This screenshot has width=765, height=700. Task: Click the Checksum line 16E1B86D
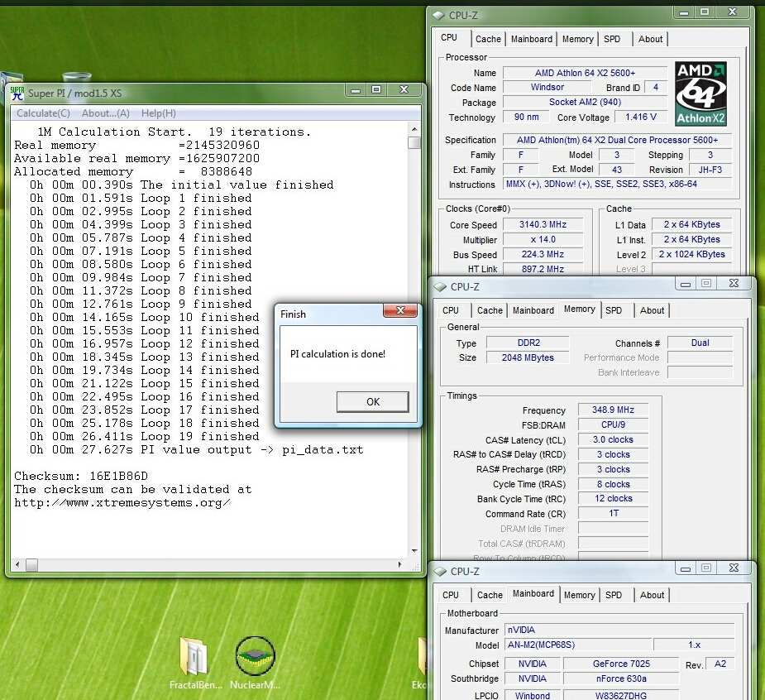[81, 476]
